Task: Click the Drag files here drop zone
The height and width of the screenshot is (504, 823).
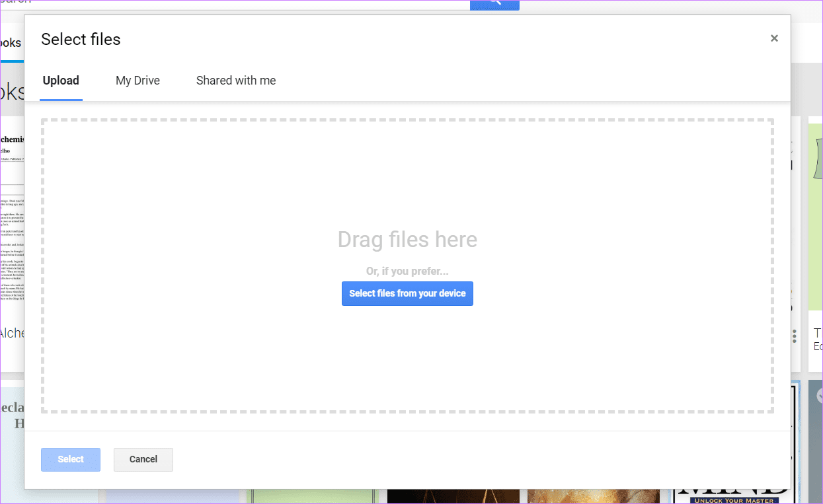Action: tap(407, 266)
